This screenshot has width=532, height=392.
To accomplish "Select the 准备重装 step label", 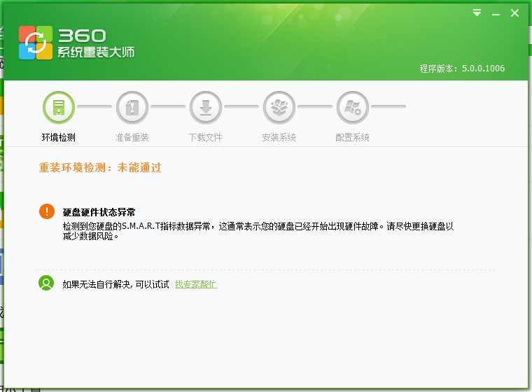I will pyautogui.click(x=132, y=137).
